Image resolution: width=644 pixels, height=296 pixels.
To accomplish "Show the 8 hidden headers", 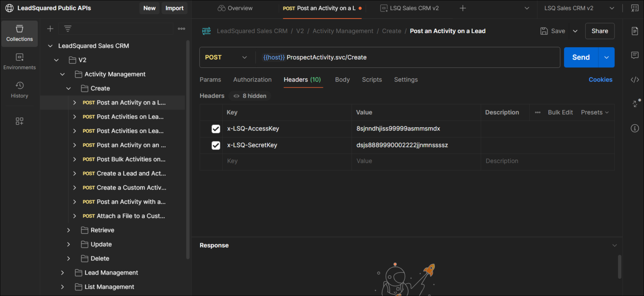I will (x=249, y=96).
